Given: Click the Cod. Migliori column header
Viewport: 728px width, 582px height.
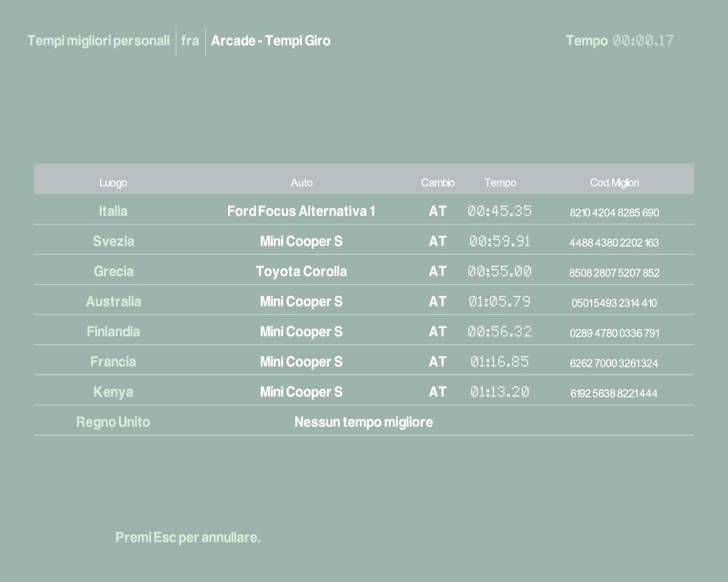Looking at the screenshot, I should pos(614,182).
